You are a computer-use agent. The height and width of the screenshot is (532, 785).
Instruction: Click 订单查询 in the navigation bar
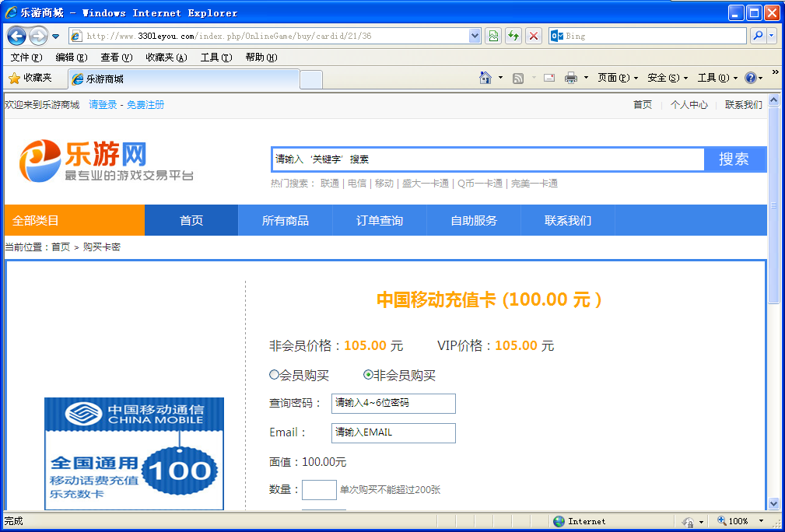[380, 220]
